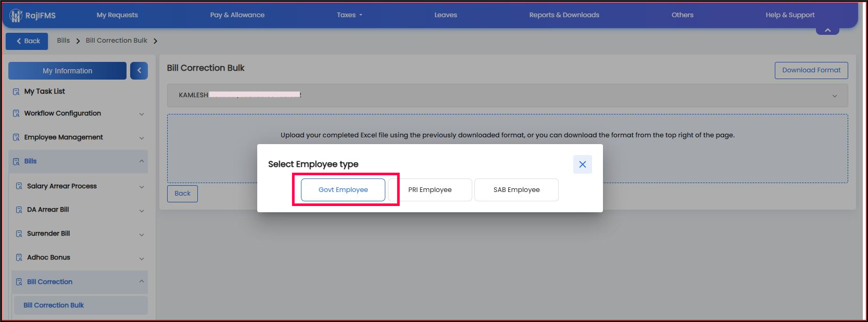Expand Salary Arrear Process chevron

pos(142,187)
